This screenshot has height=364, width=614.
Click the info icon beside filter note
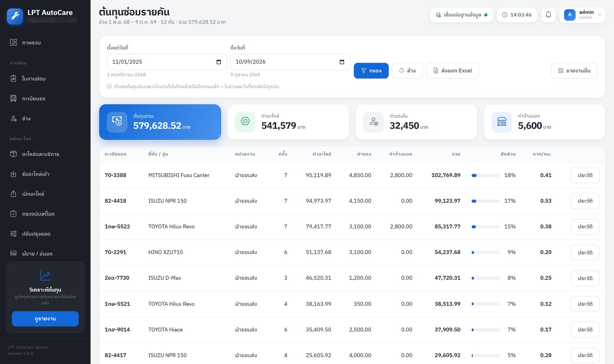click(109, 87)
